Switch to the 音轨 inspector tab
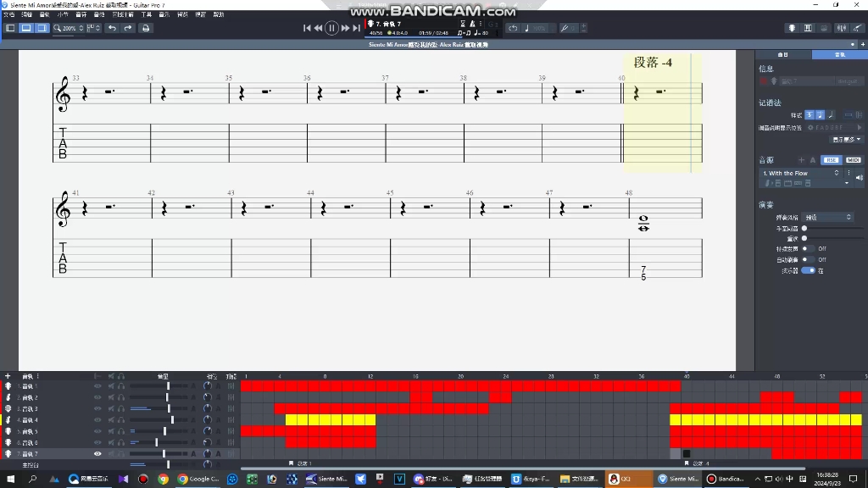The image size is (868, 488). coord(840,54)
